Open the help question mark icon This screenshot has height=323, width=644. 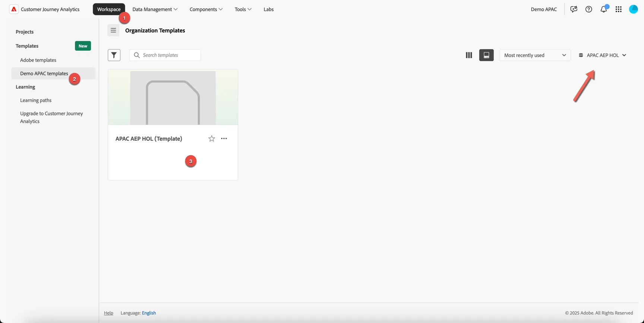pyautogui.click(x=588, y=9)
